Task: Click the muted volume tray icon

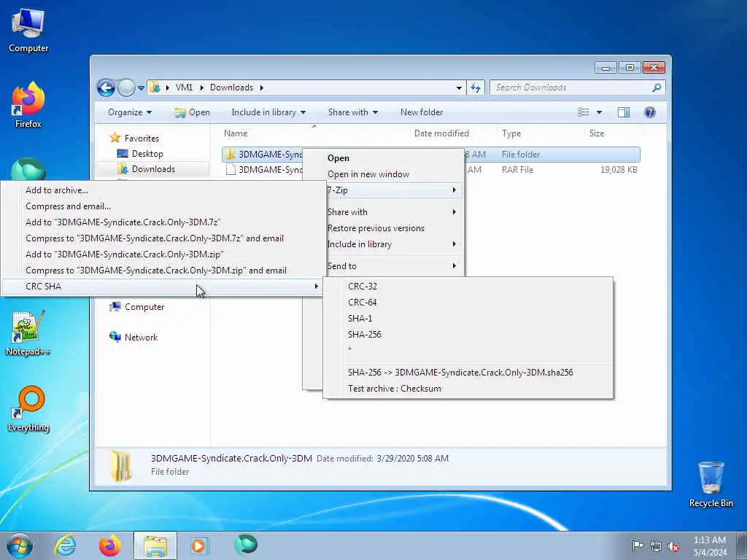Action: [x=673, y=546]
